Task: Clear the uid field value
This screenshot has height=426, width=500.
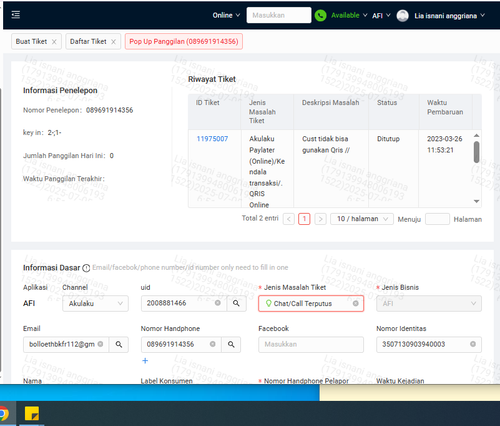Action: (218, 303)
